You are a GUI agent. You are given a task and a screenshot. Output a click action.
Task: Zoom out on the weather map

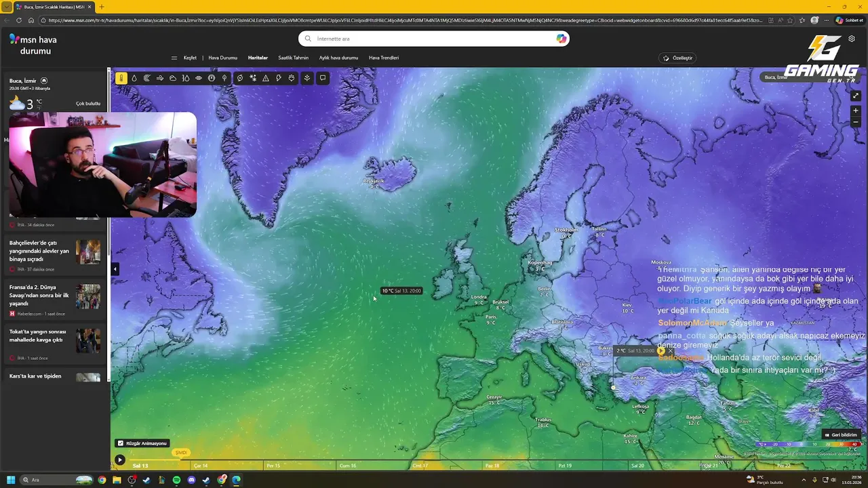click(856, 122)
